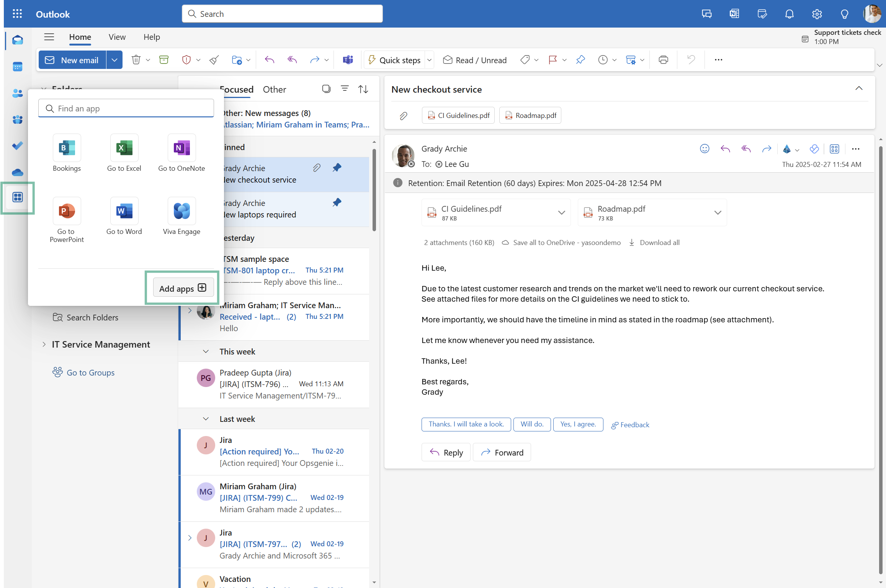Expand IT Service Management folder

44,345
